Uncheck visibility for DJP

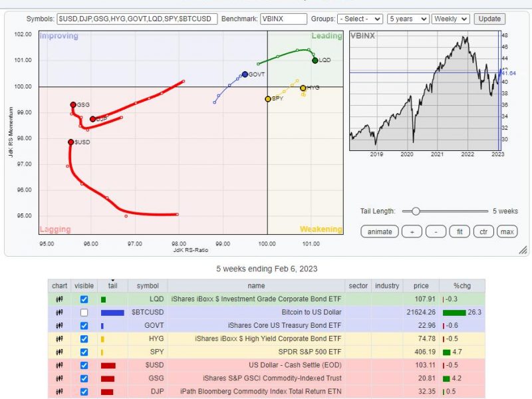84,392
